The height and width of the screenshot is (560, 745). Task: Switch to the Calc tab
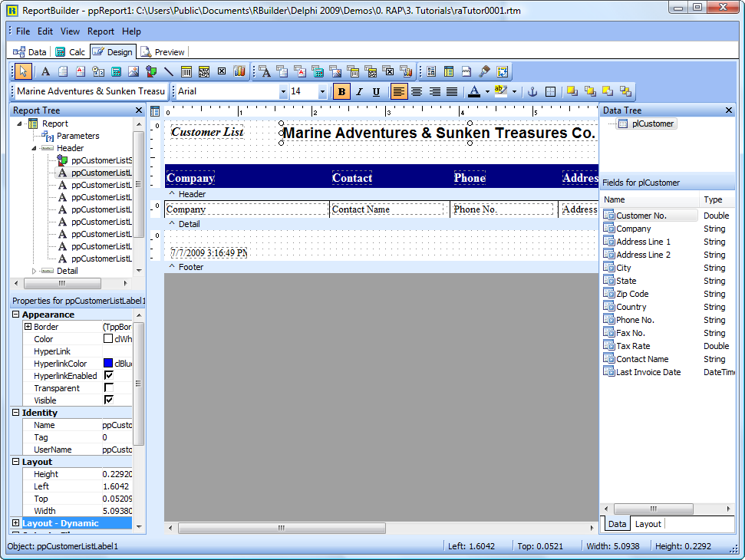click(71, 51)
